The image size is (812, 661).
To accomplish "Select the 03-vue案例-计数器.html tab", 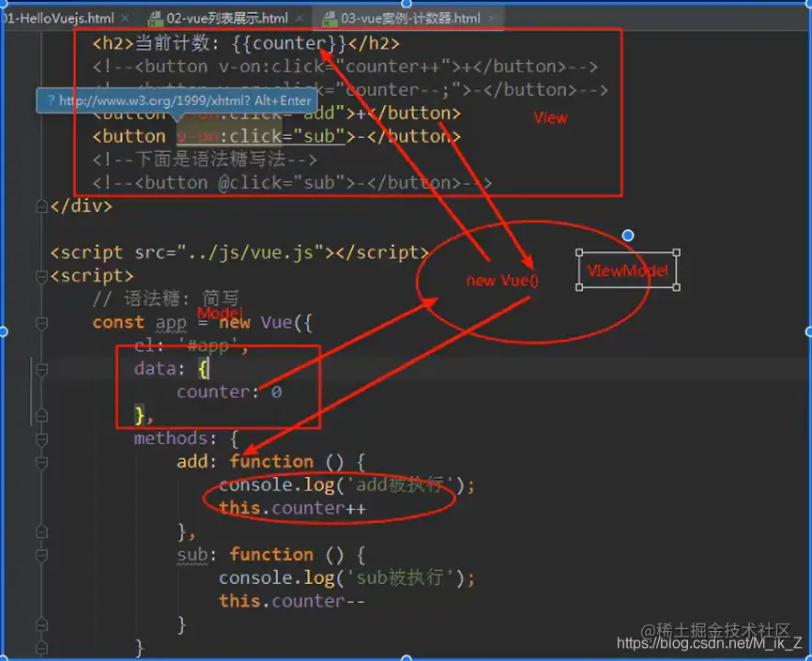I will pos(410,19).
